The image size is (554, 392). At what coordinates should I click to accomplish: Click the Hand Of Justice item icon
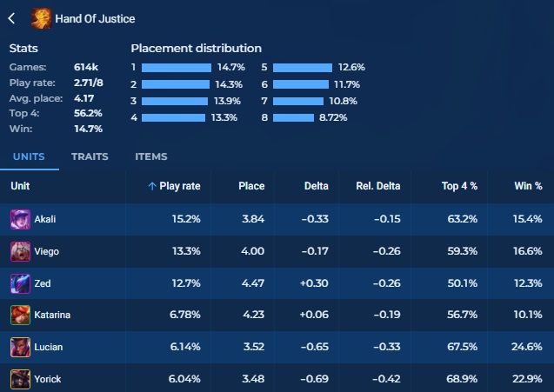pos(42,18)
